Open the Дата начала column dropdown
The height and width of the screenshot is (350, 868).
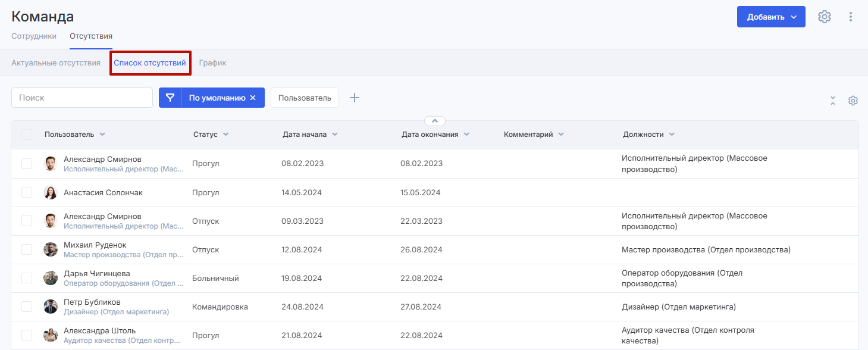(x=334, y=135)
